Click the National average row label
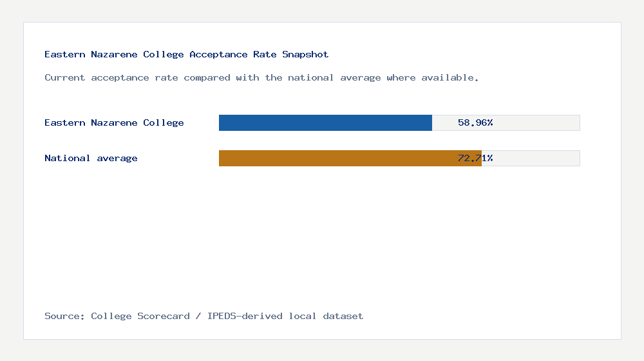 pyautogui.click(x=91, y=158)
